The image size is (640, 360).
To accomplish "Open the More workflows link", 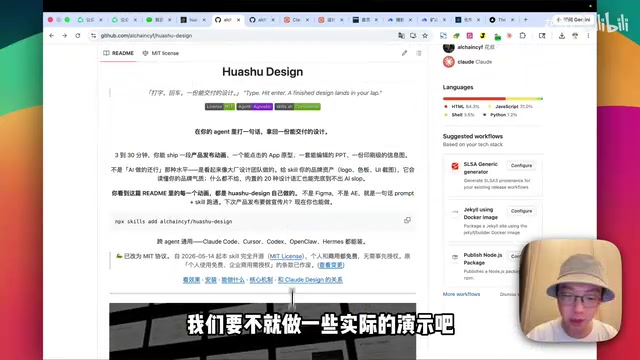I will pyautogui.click(x=461, y=294).
